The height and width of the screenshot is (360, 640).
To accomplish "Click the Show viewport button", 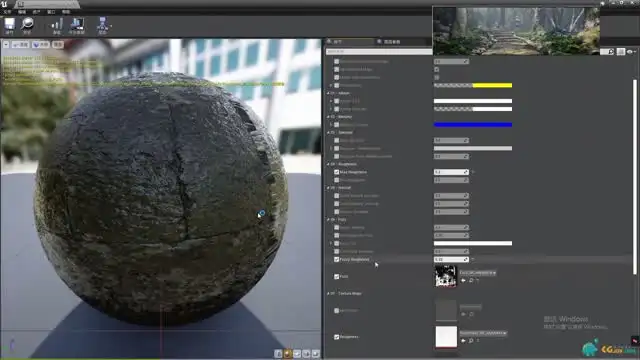I will pos(58,44).
